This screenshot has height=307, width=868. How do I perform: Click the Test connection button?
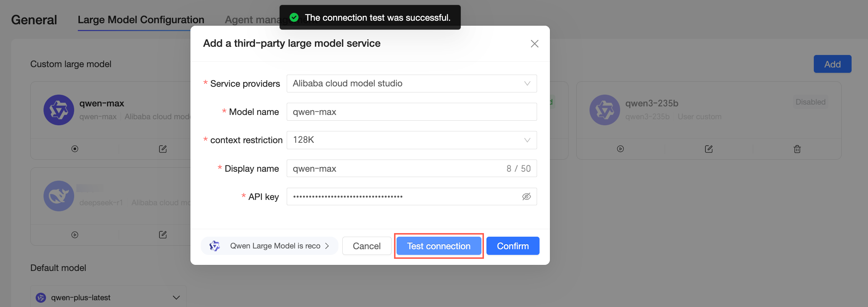439,246
